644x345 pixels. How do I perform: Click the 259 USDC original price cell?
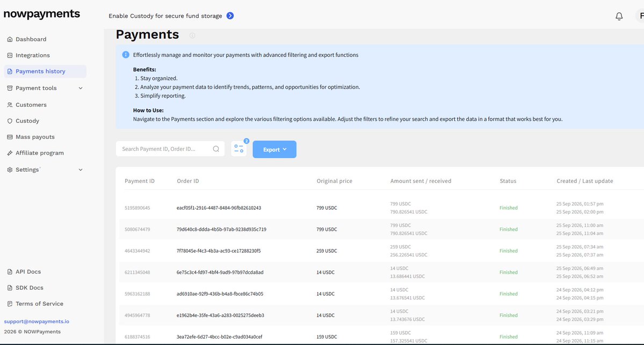327,251
